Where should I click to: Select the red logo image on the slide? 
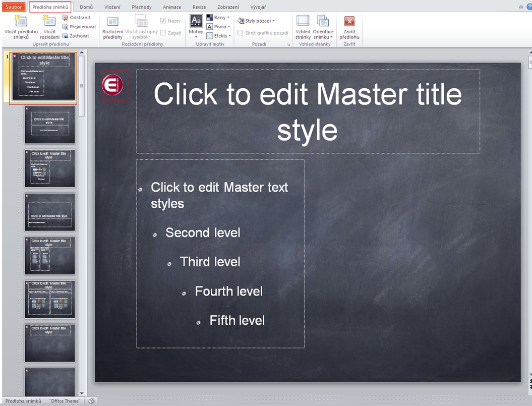pos(112,85)
